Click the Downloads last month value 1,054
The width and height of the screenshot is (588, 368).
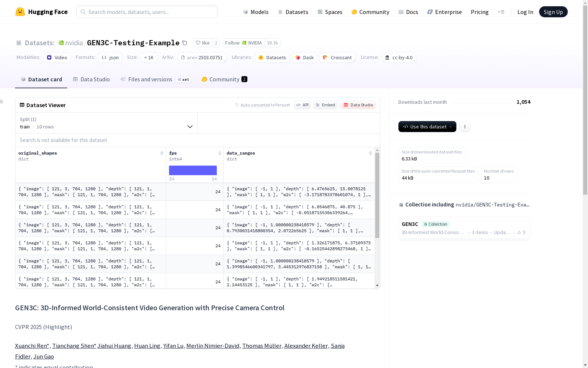click(524, 102)
